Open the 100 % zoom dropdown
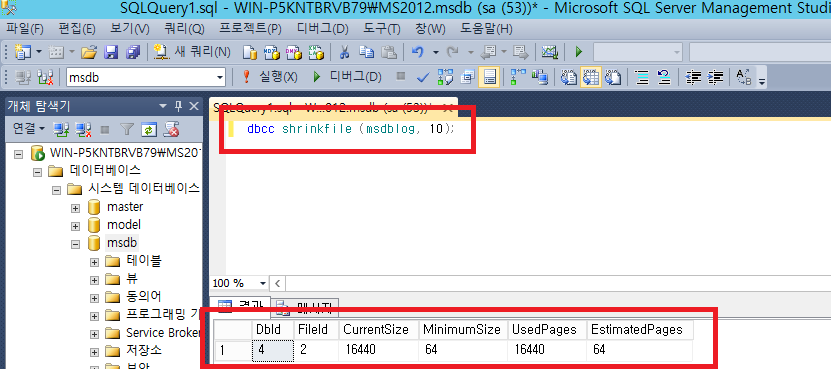The image size is (831, 369). pyautogui.click(x=262, y=283)
